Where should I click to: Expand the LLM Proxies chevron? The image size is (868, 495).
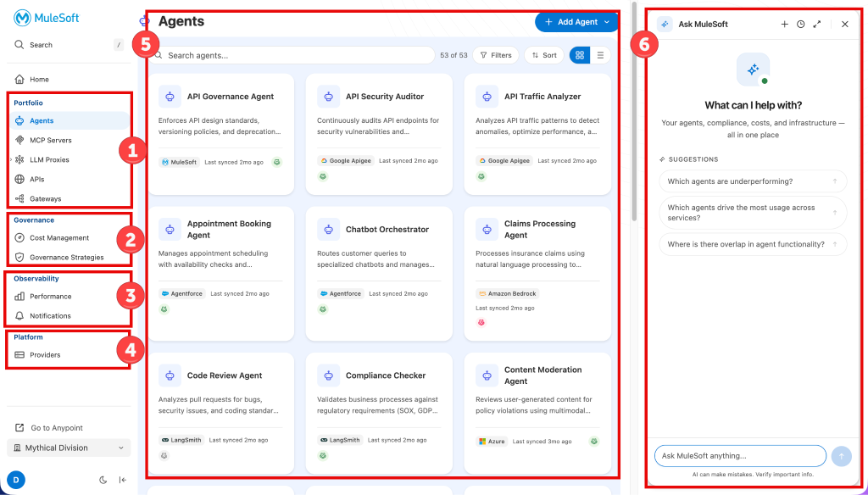click(x=10, y=159)
